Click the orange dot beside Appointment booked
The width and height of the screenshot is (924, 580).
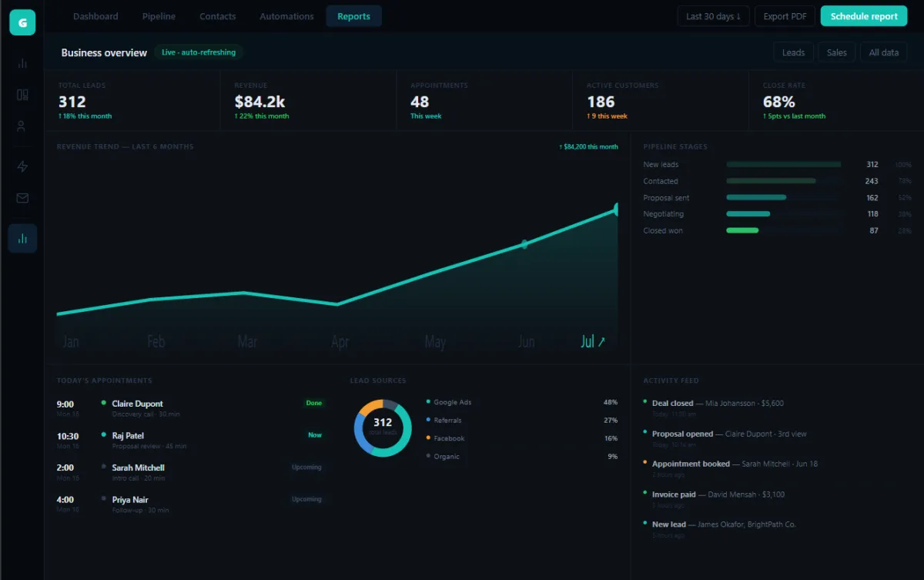(645, 462)
